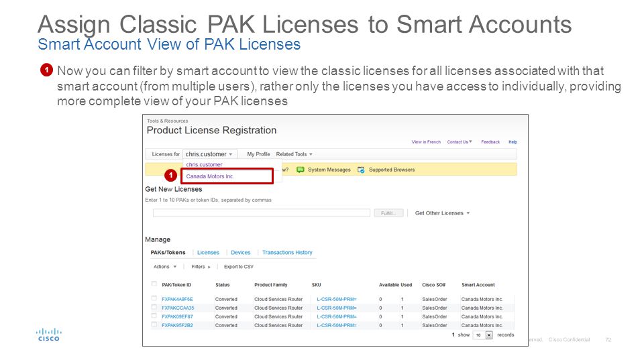Click Export to CSV
This screenshot has width=644, height=362.
[x=239, y=266]
